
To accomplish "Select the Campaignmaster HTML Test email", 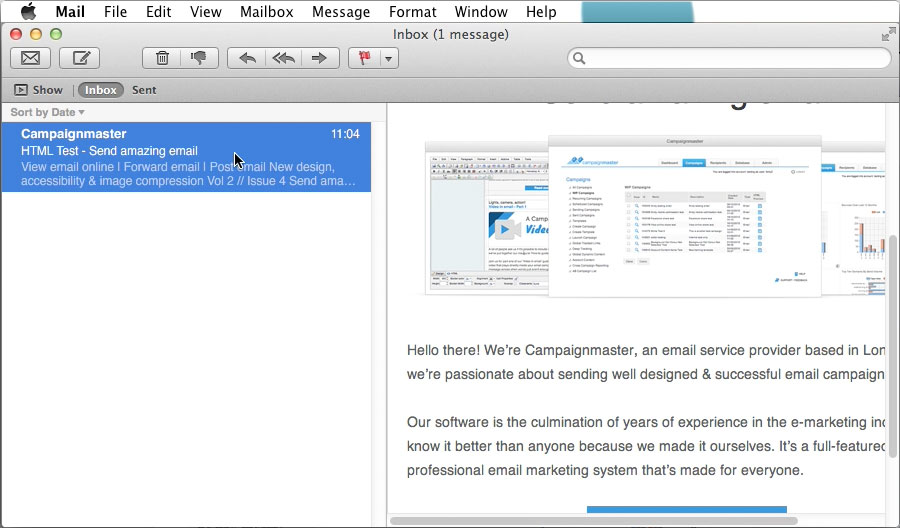I will (x=186, y=157).
